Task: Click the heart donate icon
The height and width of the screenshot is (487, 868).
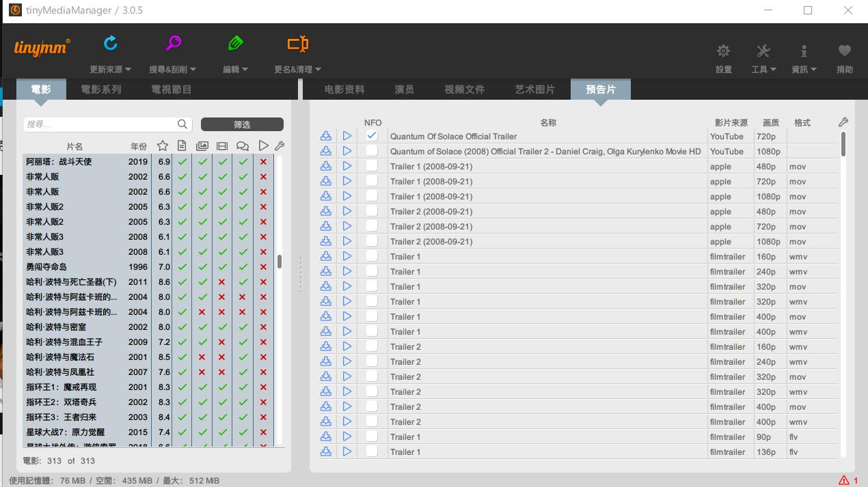Action: pos(844,51)
